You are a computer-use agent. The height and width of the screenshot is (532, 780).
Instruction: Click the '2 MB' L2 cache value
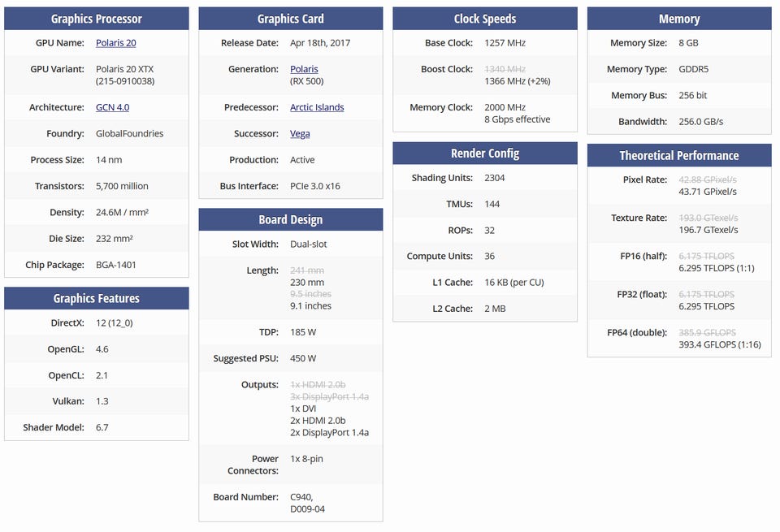pyautogui.click(x=495, y=309)
